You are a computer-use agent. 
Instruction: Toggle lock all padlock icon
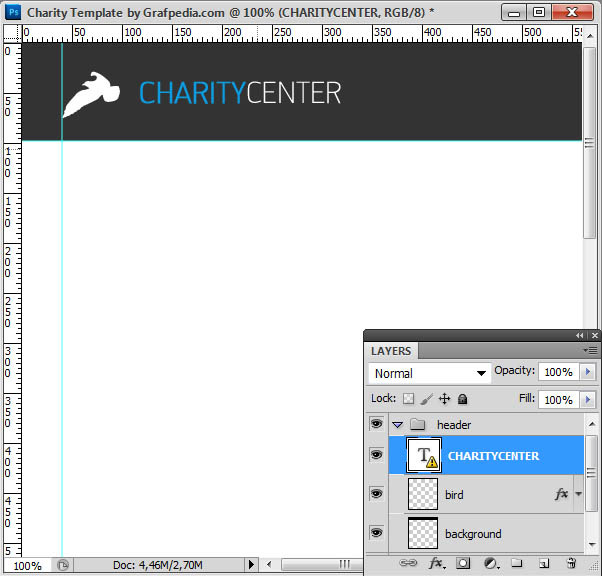pos(463,399)
